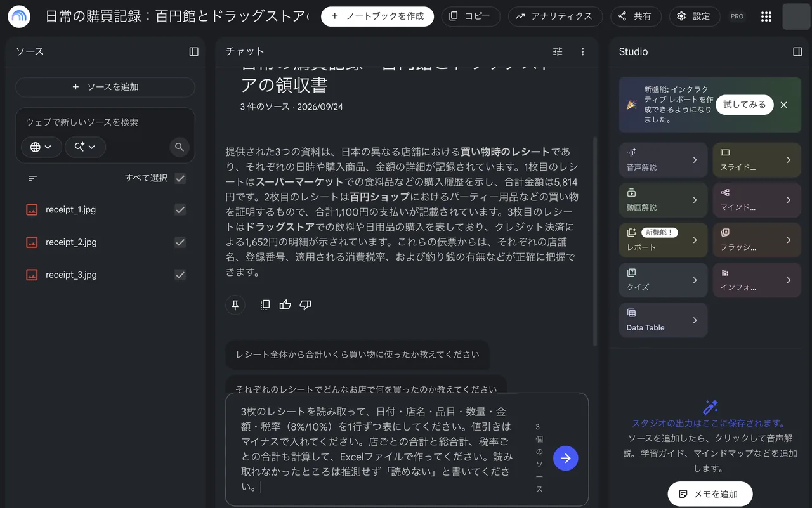Click the chat prompt text box
The image size is (812, 508).
[377, 450]
